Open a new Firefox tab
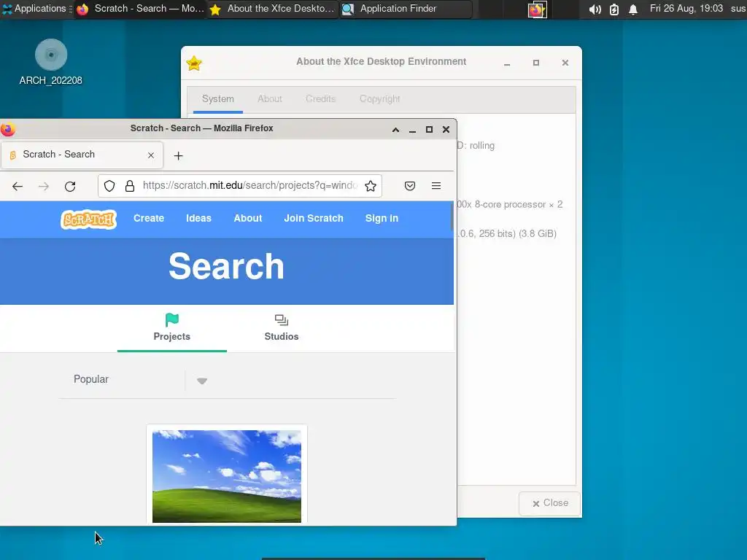 [x=178, y=156]
